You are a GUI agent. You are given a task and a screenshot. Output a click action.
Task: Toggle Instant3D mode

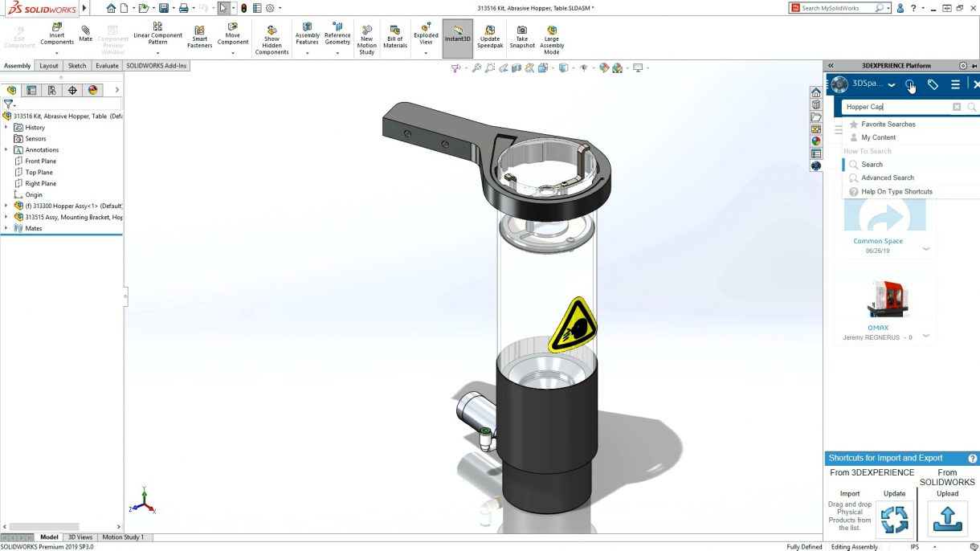(458, 38)
